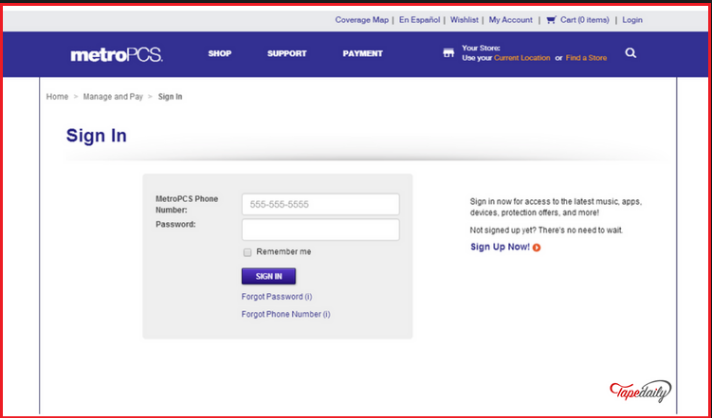Open the Forgot Password link
The width and height of the screenshot is (712, 418).
pos(277,297)
